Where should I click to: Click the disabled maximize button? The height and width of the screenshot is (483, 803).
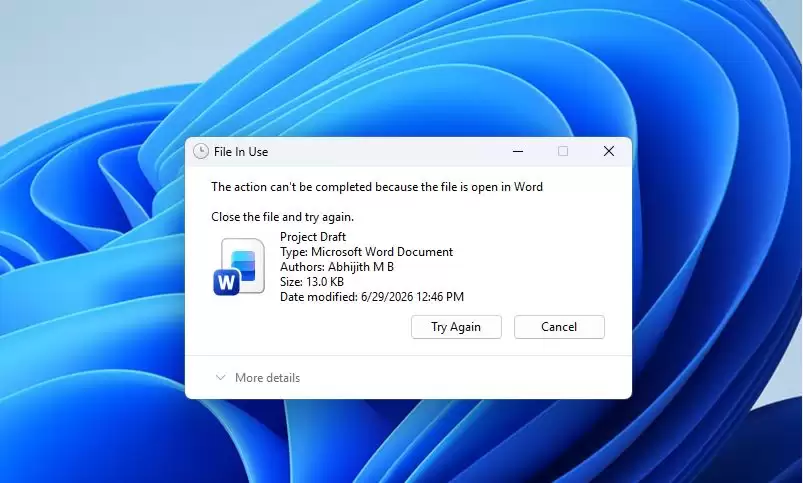pos(563,151)
